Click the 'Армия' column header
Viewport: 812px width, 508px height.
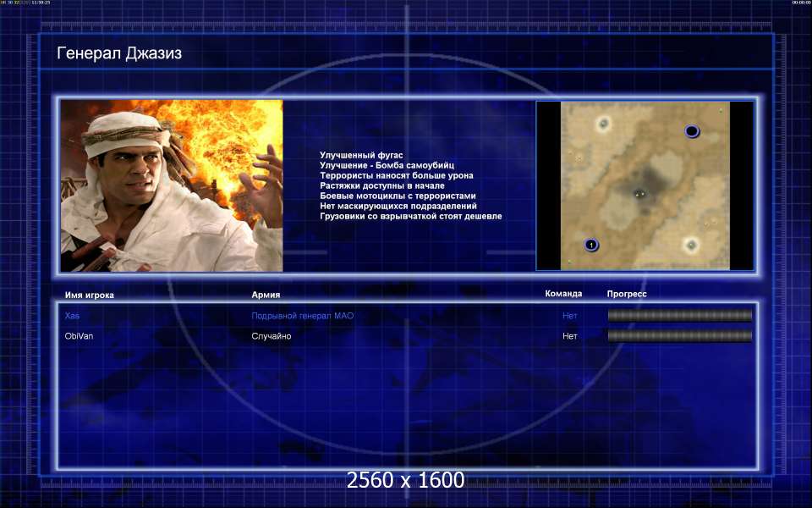pyautogui.click(x=266, y=295)
